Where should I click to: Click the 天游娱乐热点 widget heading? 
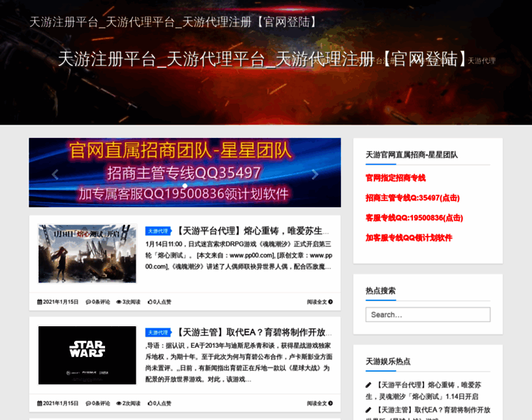[388, 362]
